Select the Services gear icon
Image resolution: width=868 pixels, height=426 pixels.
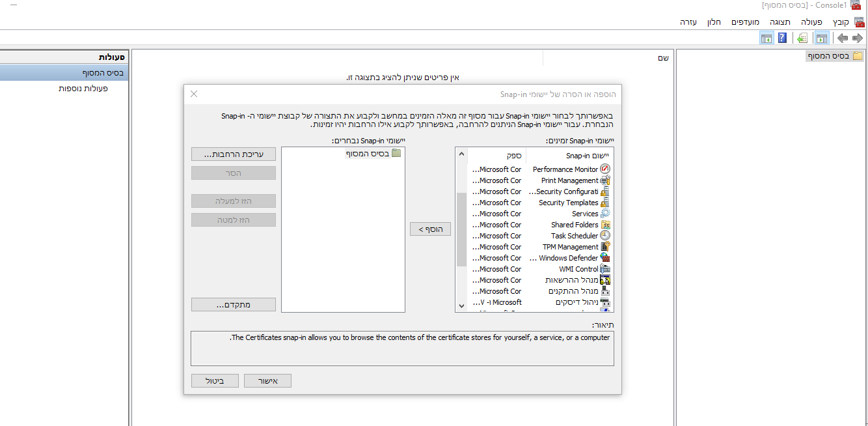(x=605, y=214)
